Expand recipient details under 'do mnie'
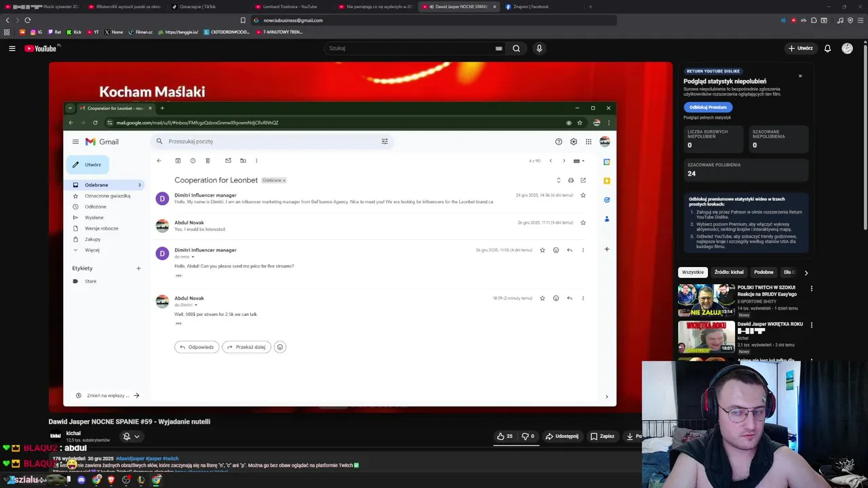Image resolution: width=868 pixels, height=488 pixels. (193, 257)
